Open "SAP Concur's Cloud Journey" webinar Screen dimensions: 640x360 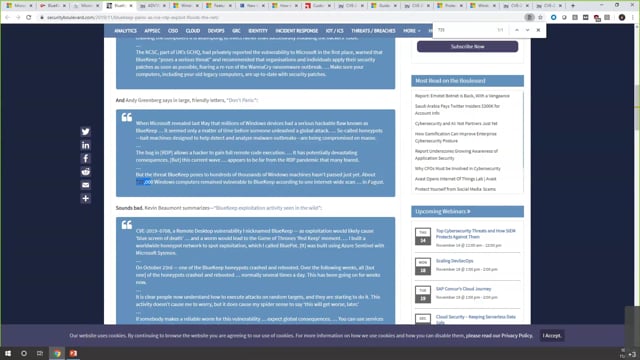[x=463, y=289]
